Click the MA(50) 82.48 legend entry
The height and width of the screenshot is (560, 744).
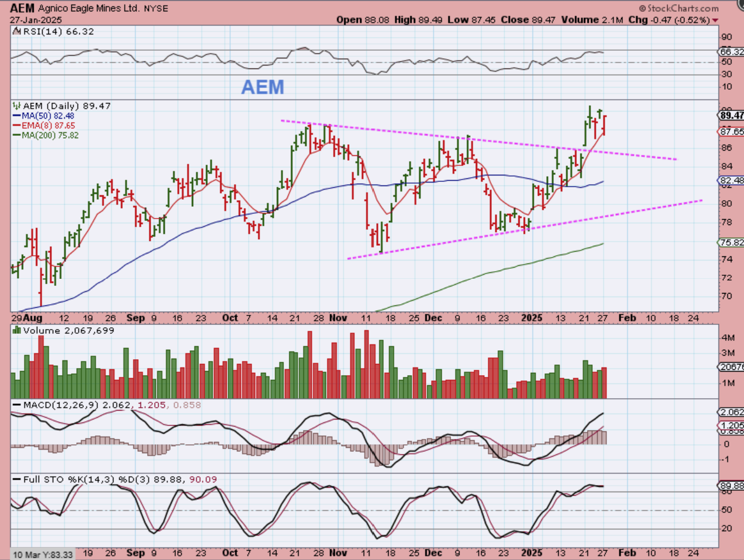pos(44,116)
